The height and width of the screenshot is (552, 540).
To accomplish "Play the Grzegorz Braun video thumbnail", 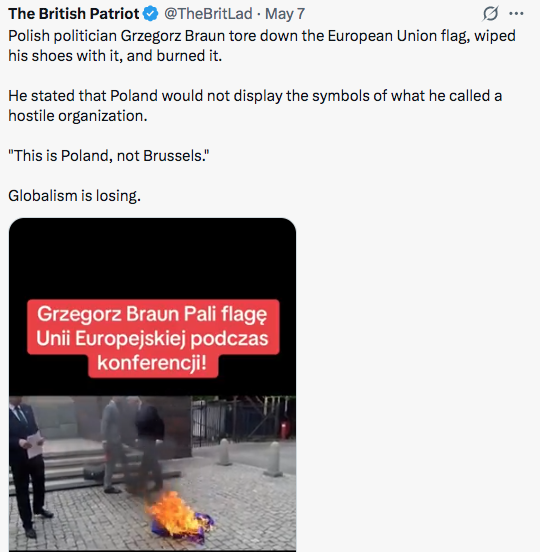I will click(152, 384).
